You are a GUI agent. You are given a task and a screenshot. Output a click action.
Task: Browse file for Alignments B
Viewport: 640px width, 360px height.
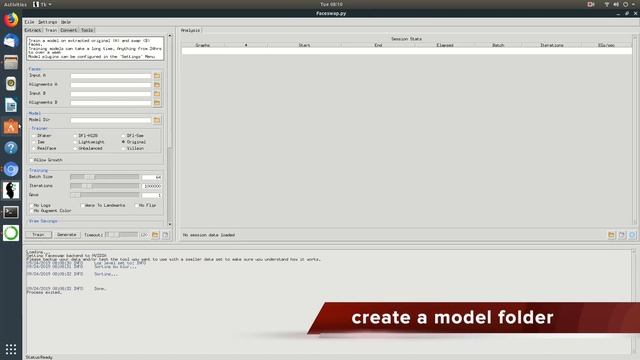pyautogui.click(x=157, y=103)
